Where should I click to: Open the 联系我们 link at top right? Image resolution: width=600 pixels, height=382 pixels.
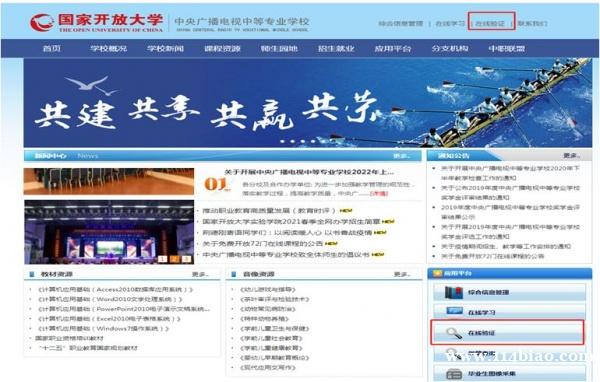pyautogui.click(x=532, y=23)
